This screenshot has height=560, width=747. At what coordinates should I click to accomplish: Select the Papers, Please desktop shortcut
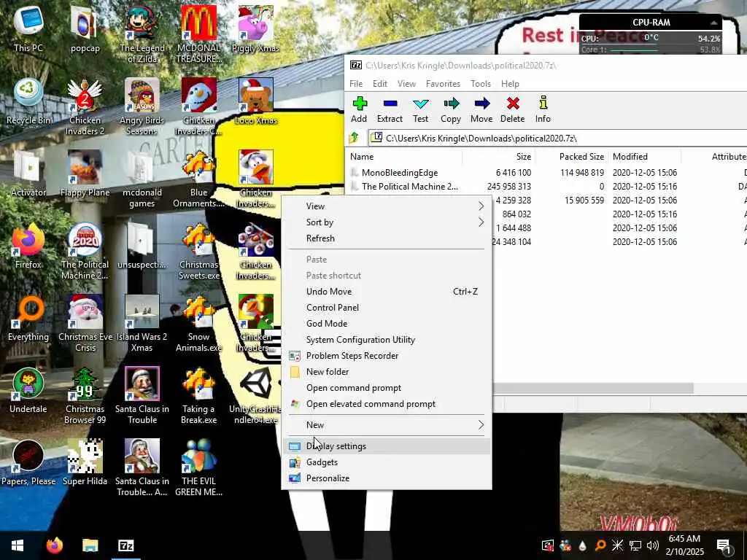coord(28,462)
